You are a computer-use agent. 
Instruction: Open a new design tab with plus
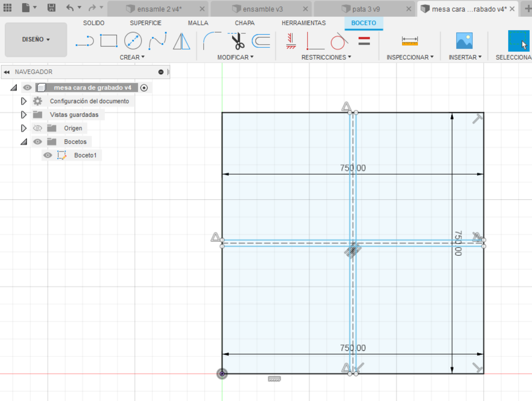tap(528, 9)
